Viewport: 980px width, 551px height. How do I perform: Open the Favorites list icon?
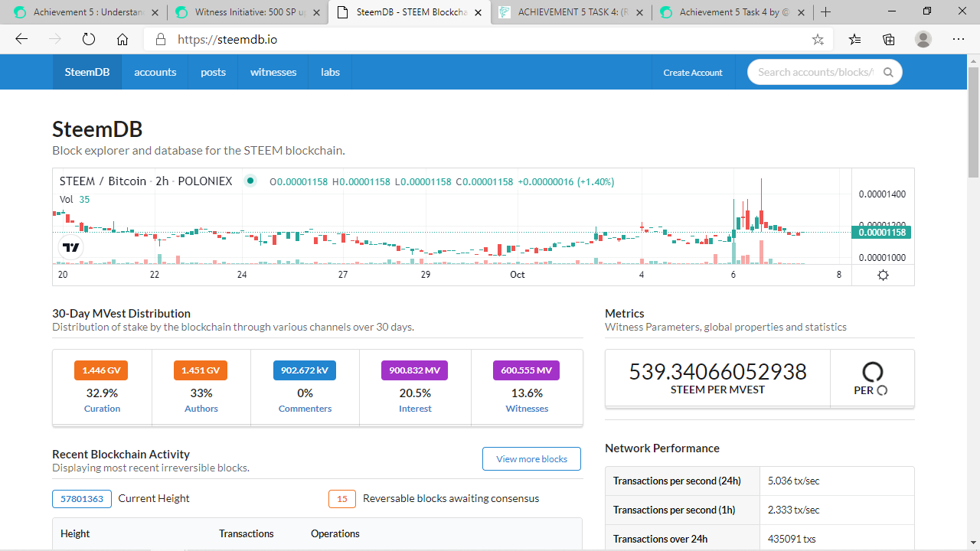(855, 40)
